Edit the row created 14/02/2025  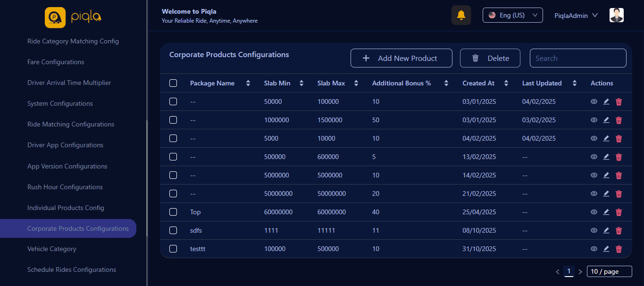click(606, 175)
